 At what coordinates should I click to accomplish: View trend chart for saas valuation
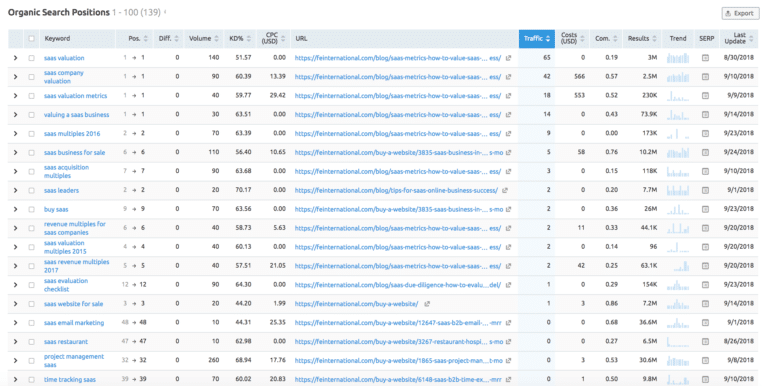(x=678, y=58)
